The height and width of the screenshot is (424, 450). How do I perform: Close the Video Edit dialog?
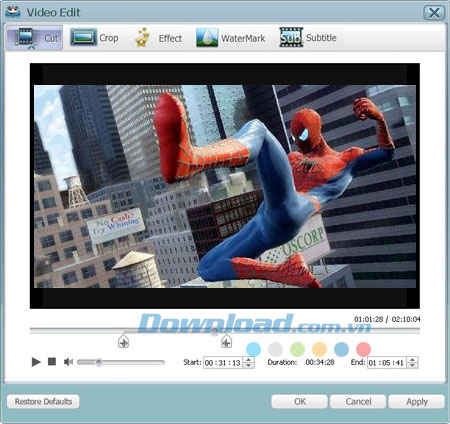click(x=434, y=13)
